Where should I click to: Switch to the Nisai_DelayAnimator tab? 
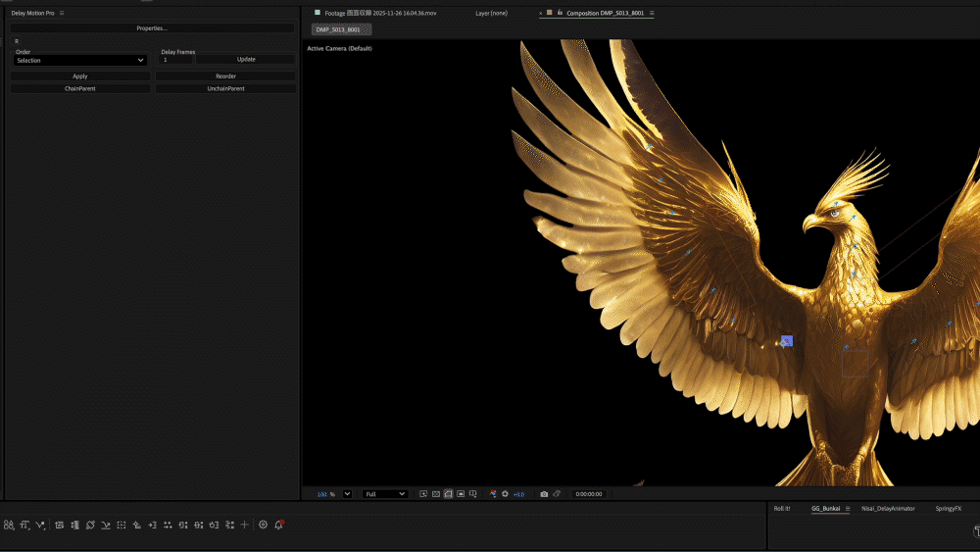888,509
